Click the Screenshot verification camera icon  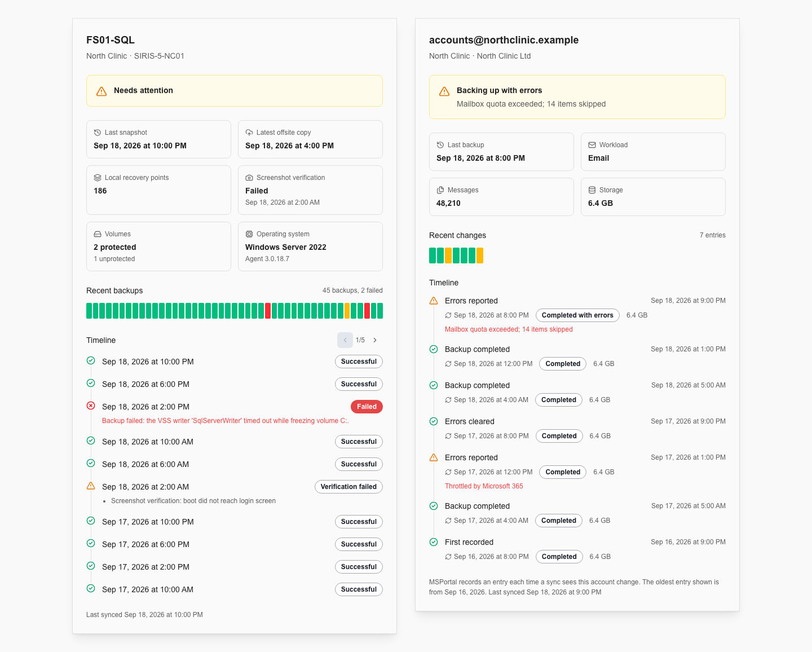(249, 178)
